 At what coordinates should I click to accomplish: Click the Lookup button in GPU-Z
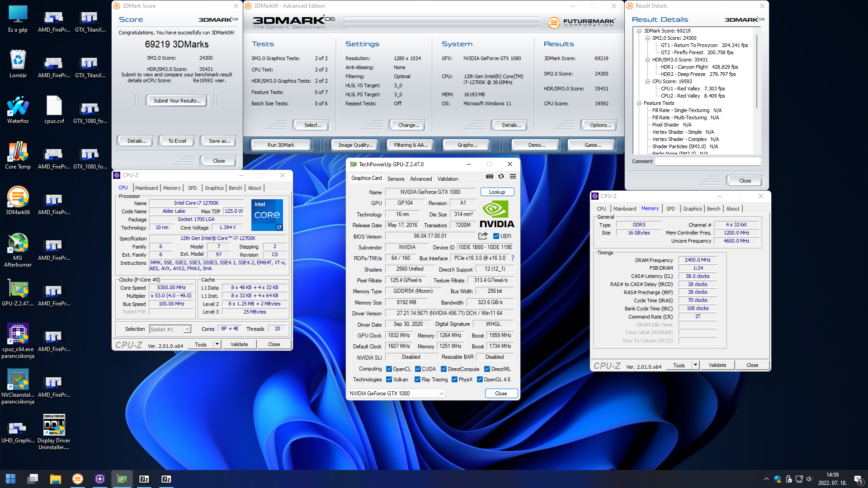coord(497,192)
